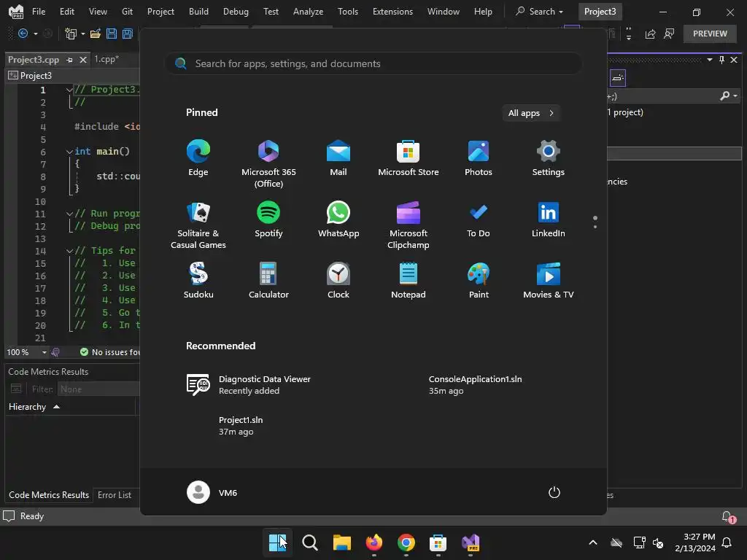Image resolution: width=747 pixels, height=560 pixels.
Task: Open Visual Studio Search box
Action: [539, 12]
